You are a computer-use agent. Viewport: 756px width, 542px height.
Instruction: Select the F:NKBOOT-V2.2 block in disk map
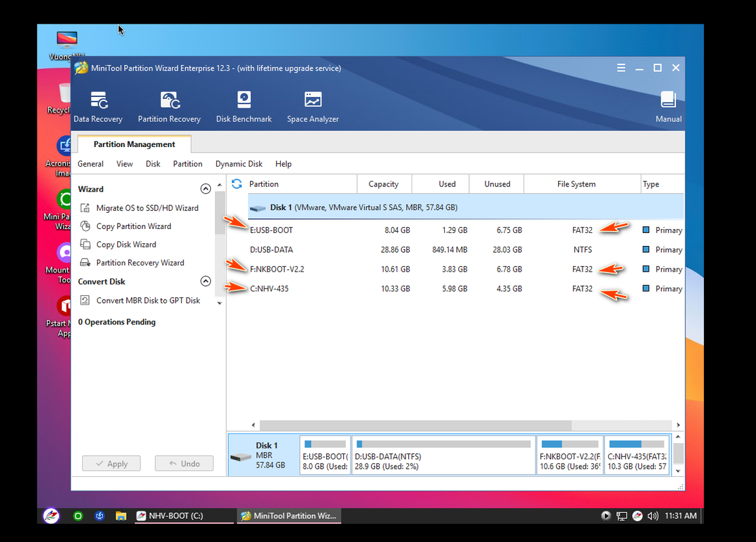570,456
